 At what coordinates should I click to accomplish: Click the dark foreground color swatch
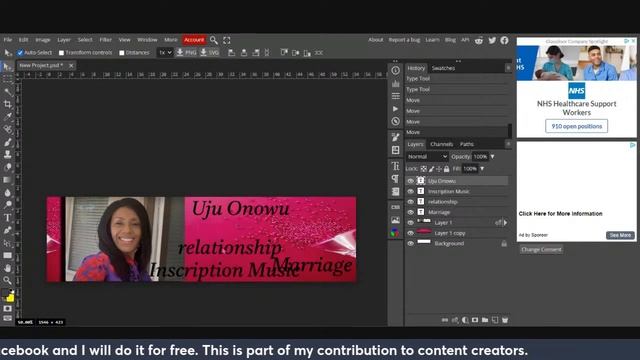(x=5, y=293)
